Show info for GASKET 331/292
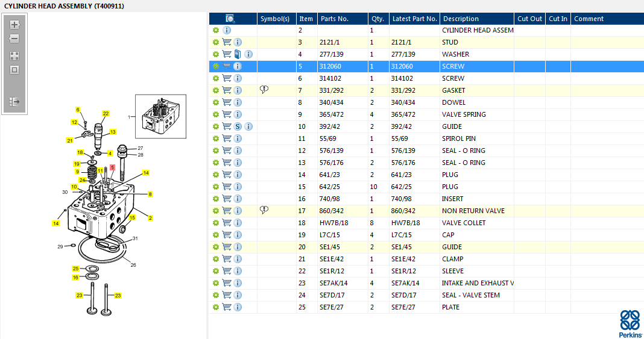644x339 pixels. 238,90
